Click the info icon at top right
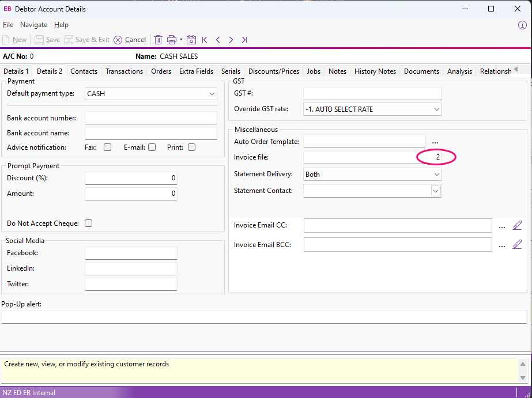The width and height of the screenshot is (532, 398). [522, 25]
